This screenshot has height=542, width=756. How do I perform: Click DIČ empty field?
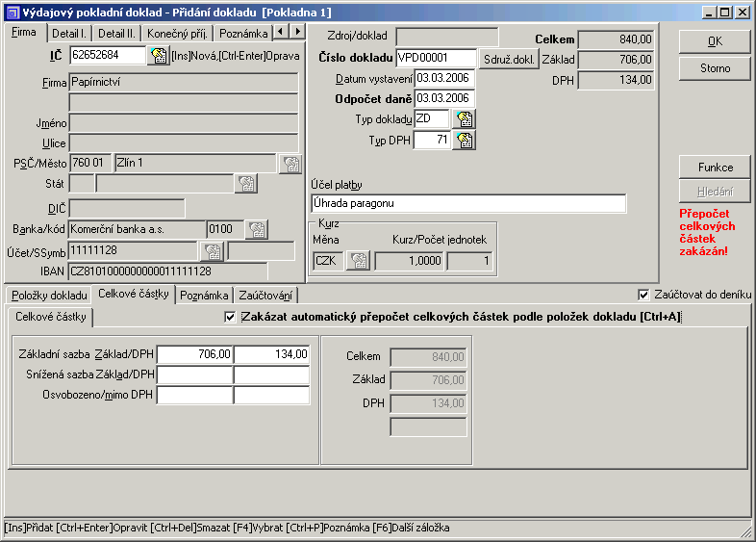127,209
